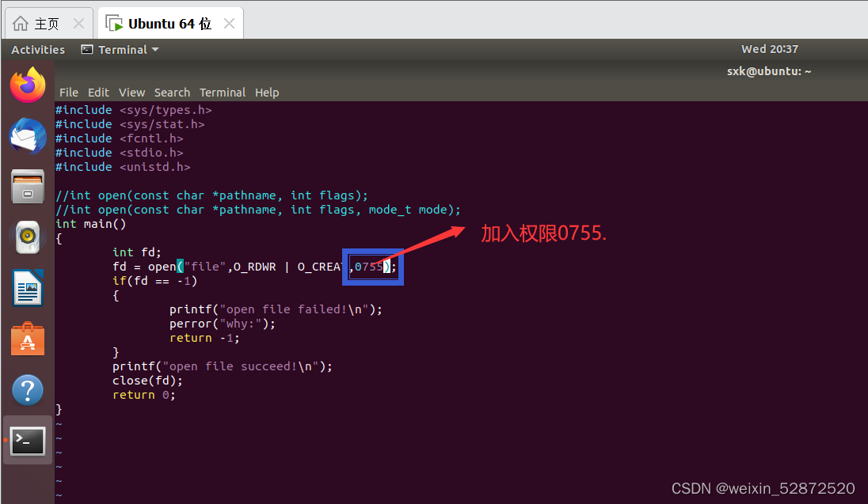Image resolution: width=868 pixels, height=504 pixels.
Task: Open Ubuntu Software store icon
Action: pyautogui.click(x=28, y=339)
